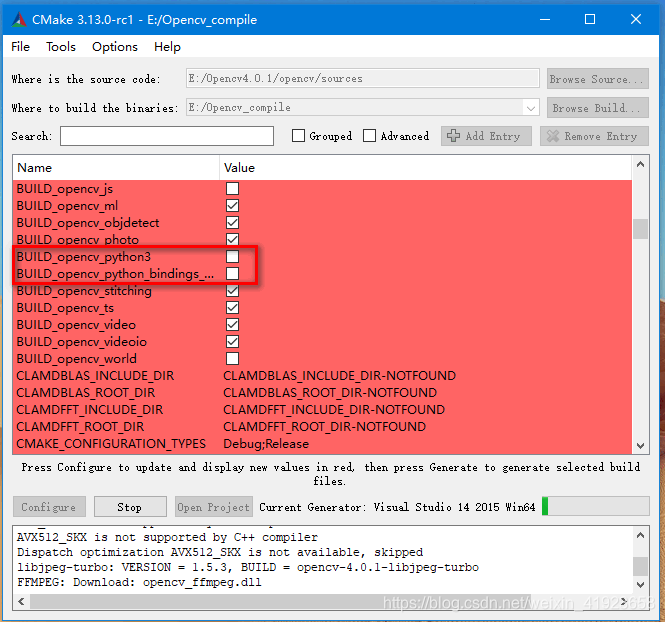Enable the Advanced checkbox
Image resolution: width=665 pixels, height=622 pixels.
coord(369,136)
